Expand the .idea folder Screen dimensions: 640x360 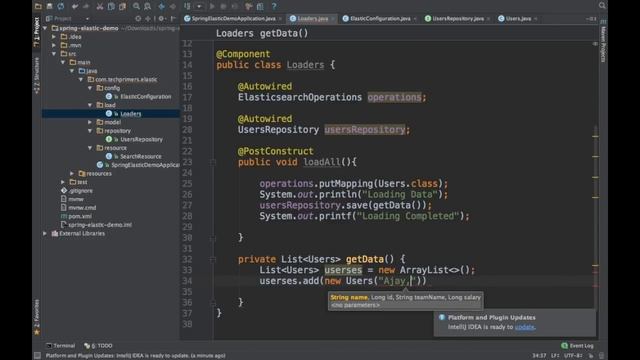click(54, 37)
